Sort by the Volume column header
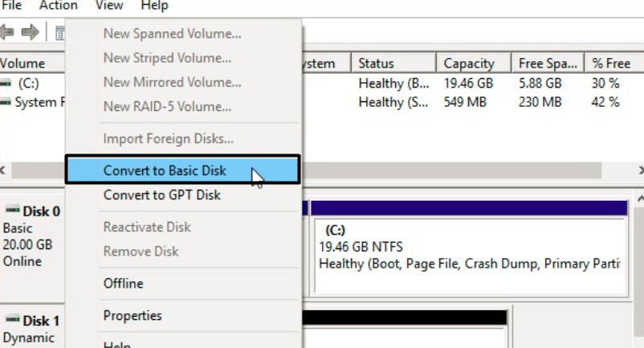This screenshot has width=644, height=348. (x=24, y=63)
